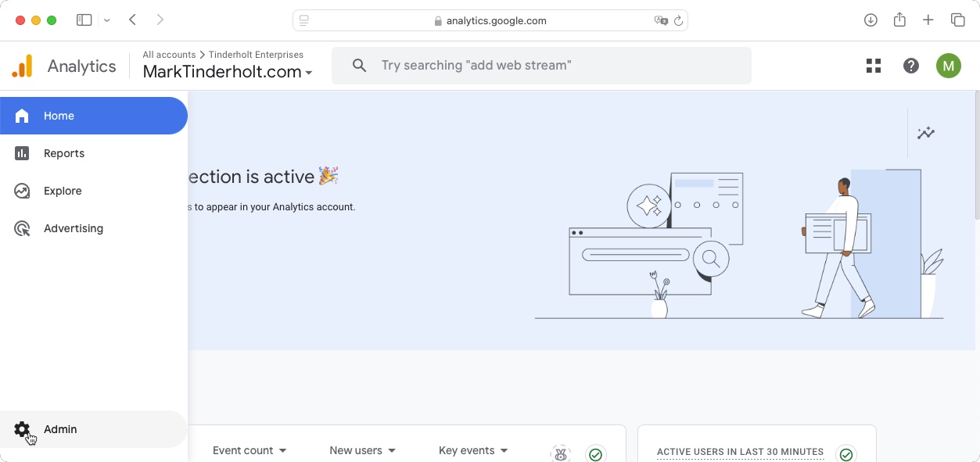This screenshot has width=980, height=462.
Task: Reload the page from address bar
Action: pyautogui.click(x=679, y=21)
